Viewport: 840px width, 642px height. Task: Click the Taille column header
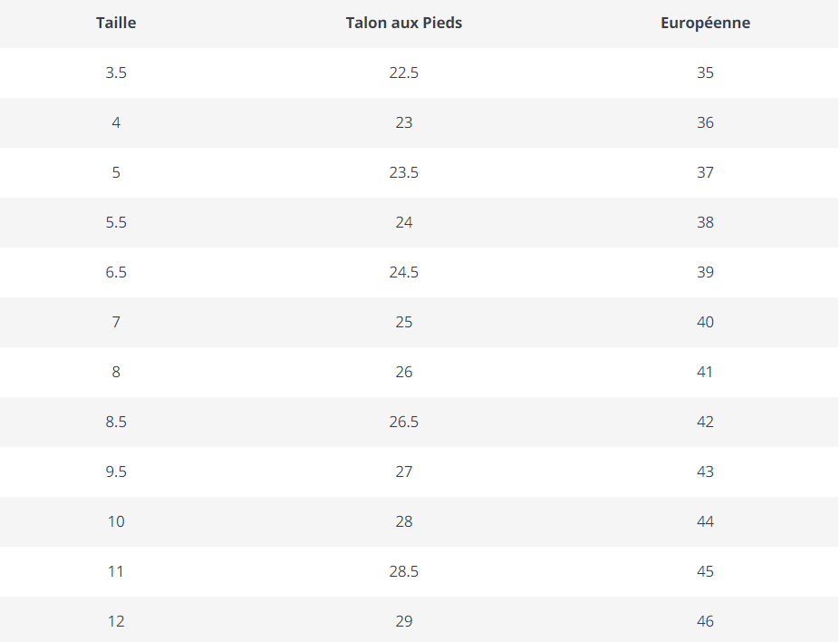point(116,23)
